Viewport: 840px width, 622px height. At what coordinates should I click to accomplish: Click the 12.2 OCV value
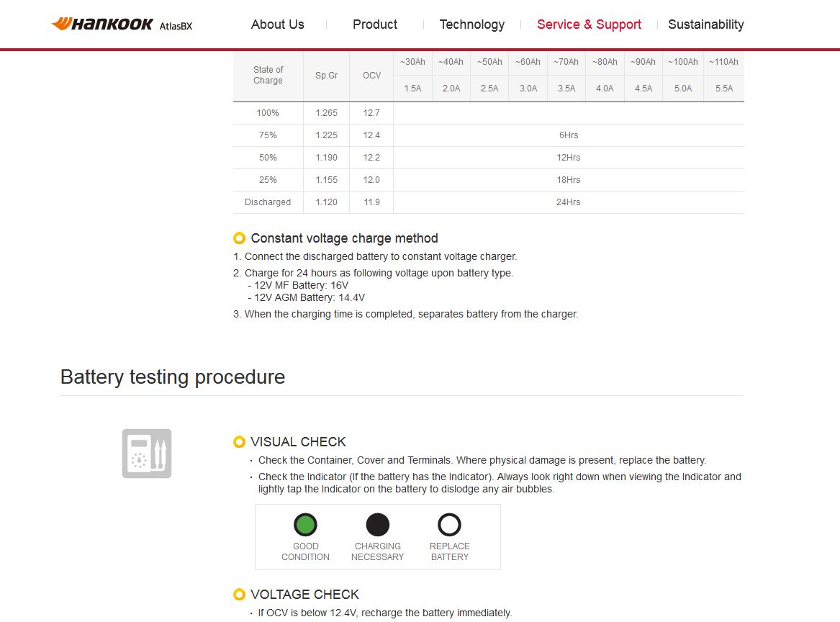pos(371,158)
